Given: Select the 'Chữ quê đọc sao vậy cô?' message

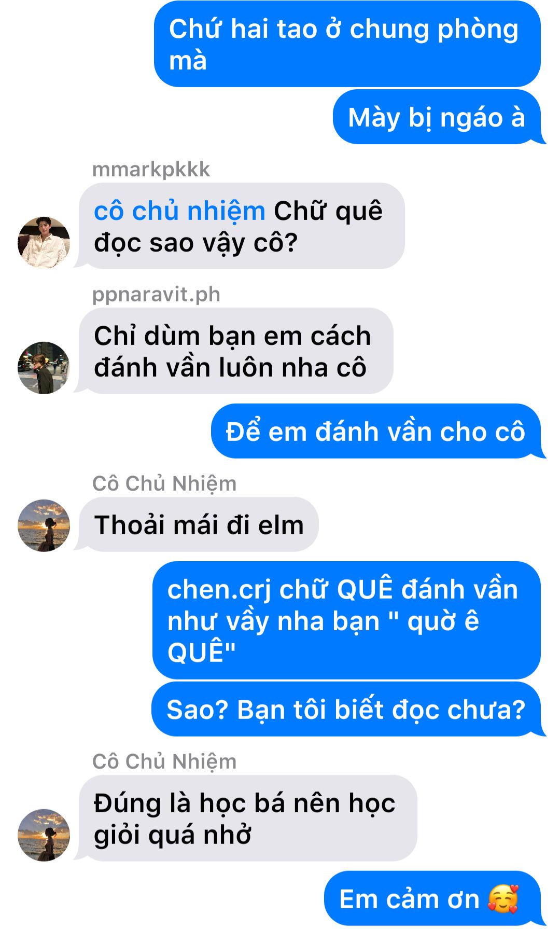Looking at the screenshot, I should coord(241,226).
